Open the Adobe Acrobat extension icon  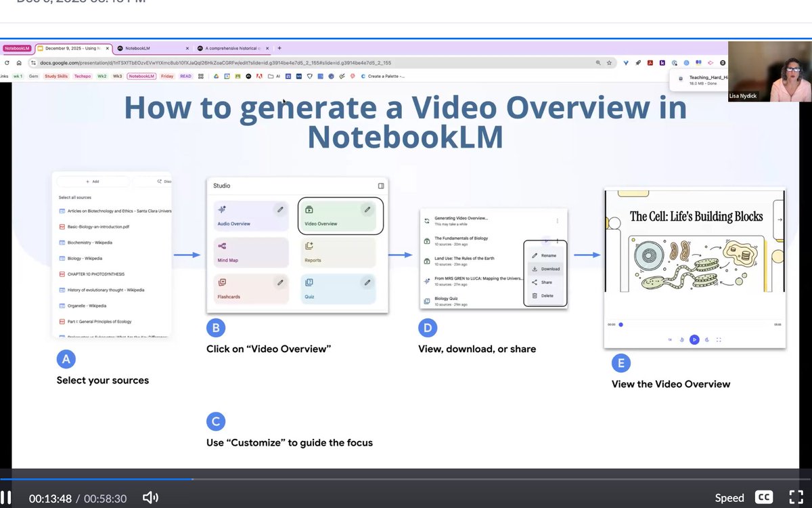[650, 62]
